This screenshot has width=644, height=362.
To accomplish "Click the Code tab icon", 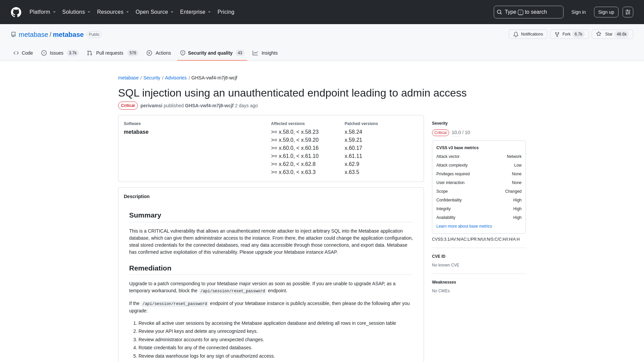I will click(x=16, y=53).
